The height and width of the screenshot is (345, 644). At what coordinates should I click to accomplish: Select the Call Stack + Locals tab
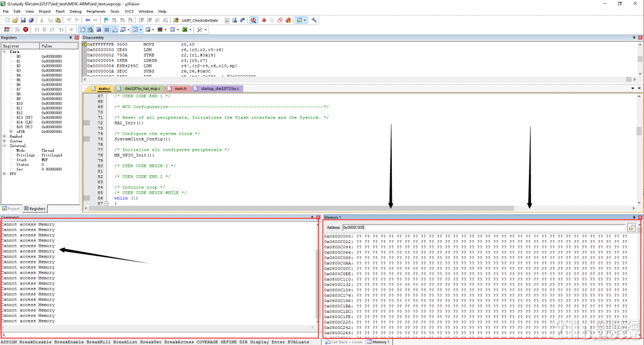tap(344, 341)
